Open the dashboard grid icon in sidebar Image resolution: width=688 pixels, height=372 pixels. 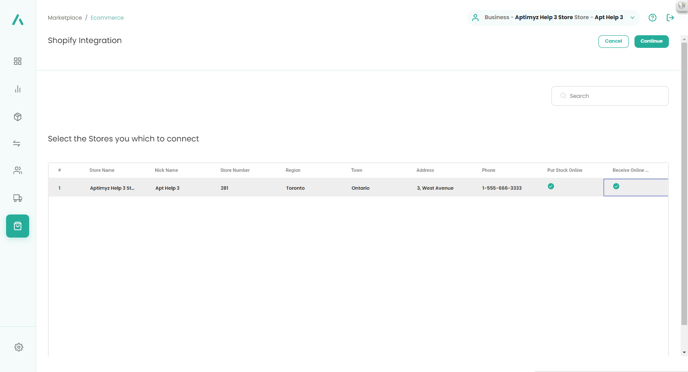click(x=18, y=61)
